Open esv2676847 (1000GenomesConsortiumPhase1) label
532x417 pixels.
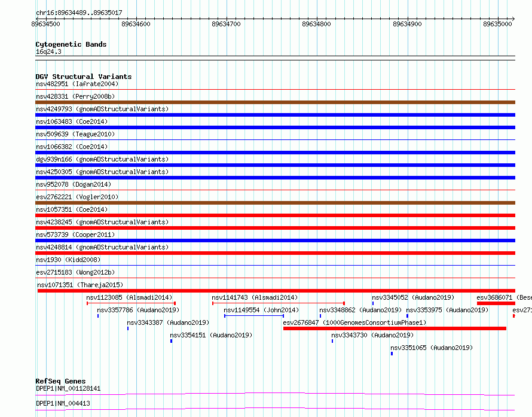point(354,322)
